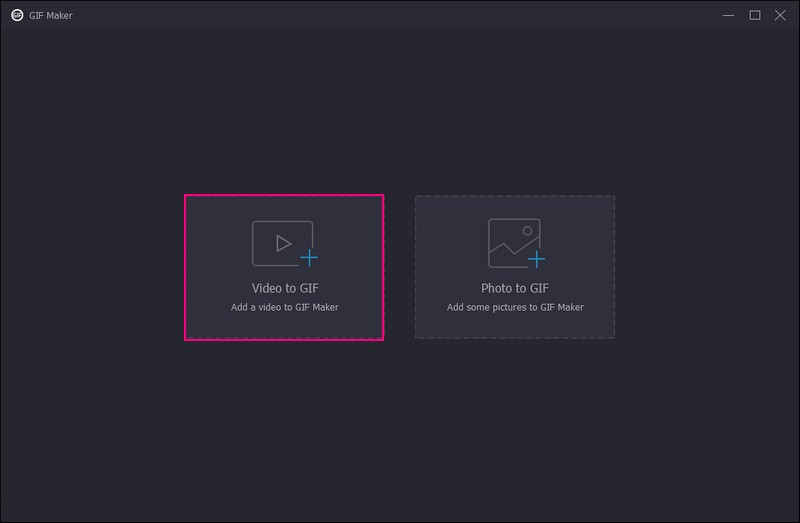Click the "Photo to GIF" label
Viewport: 800px width, 523px height.
point(515,288)
